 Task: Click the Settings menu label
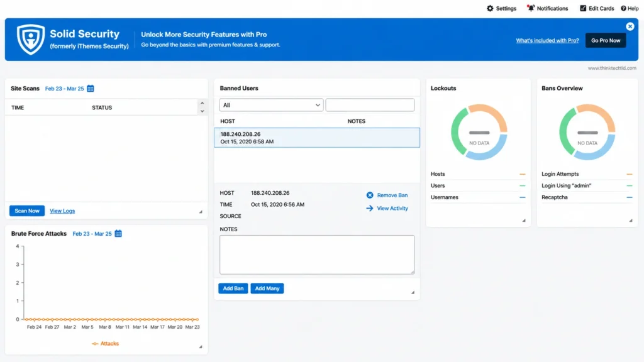click(x=506, y=8)
